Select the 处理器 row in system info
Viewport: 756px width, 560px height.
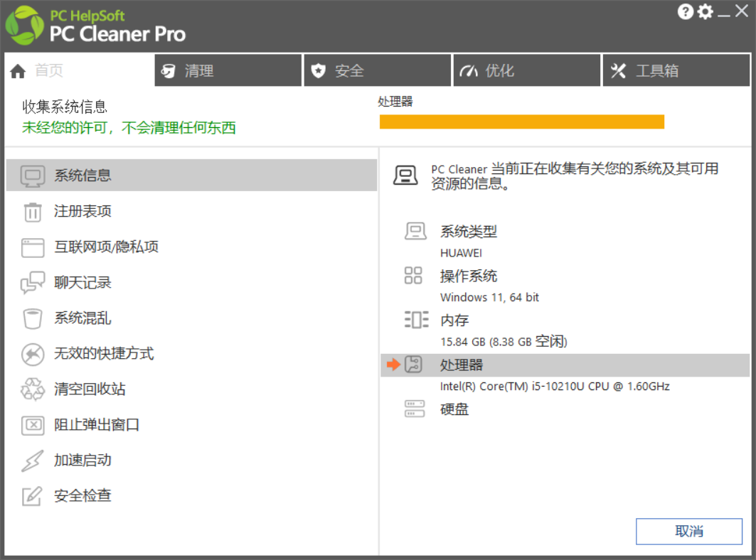[x=565, y=365]
